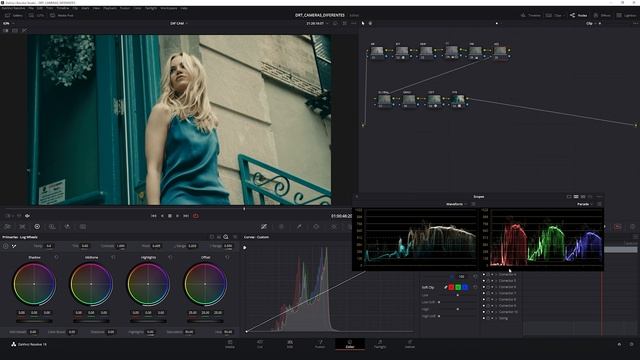Viewport: 640px width, 360px height.
Task: Open Waveform scope settings icon
Action: pyautogui.click(x=473, y=204)
